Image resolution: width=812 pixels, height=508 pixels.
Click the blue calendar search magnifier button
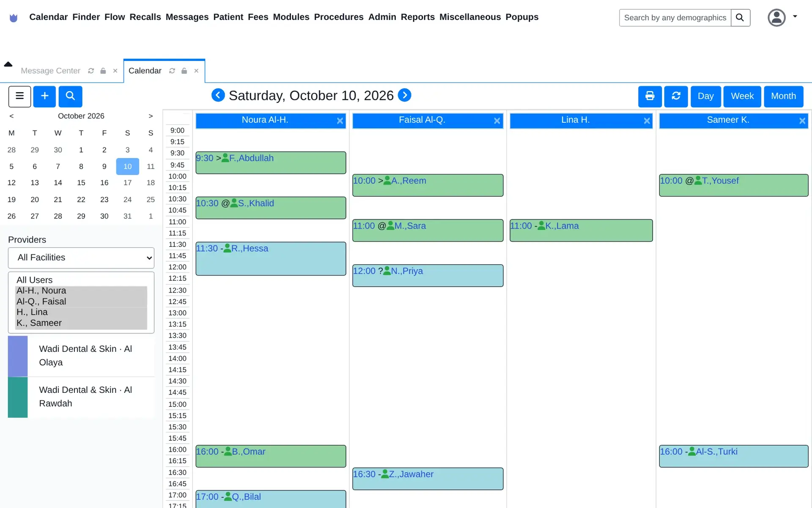70,97
